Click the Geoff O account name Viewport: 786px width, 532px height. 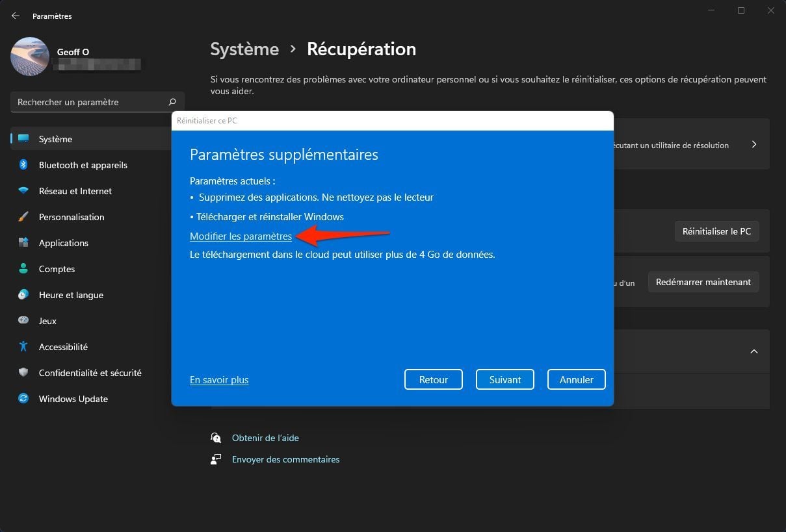point(73,51)
